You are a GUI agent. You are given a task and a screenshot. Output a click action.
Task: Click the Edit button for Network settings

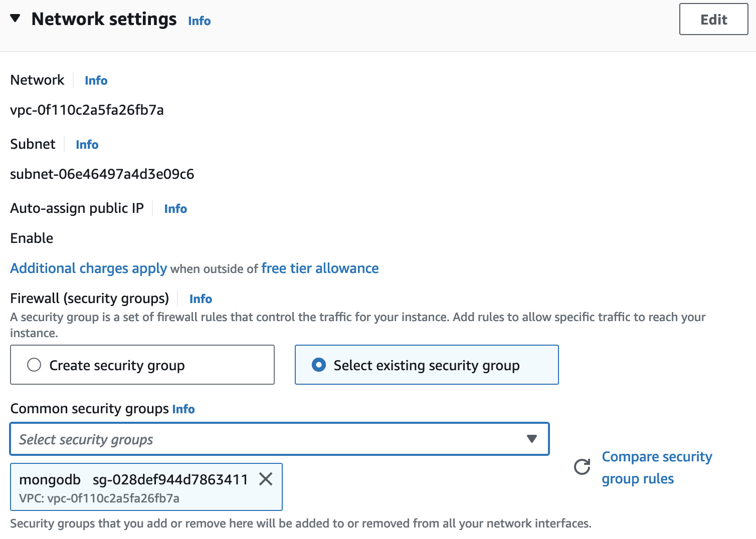[x=713, y=20]
